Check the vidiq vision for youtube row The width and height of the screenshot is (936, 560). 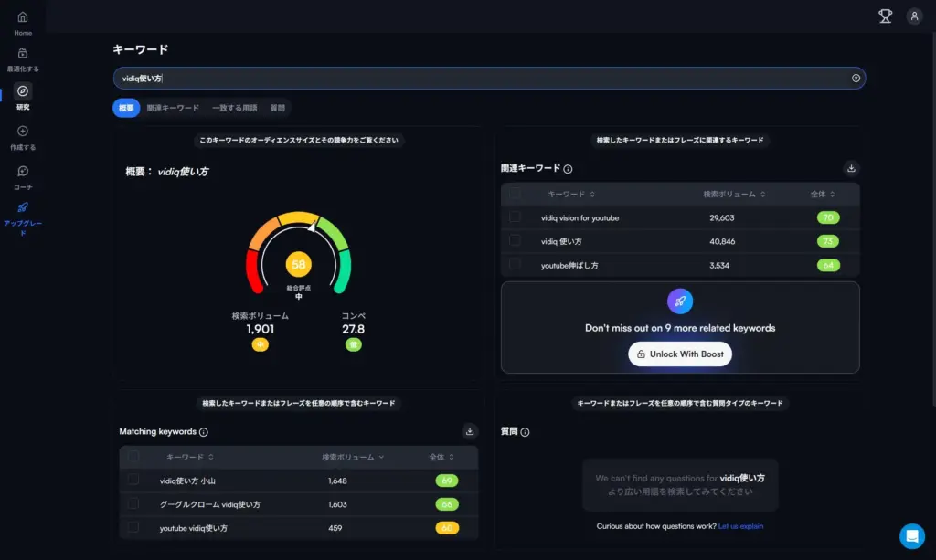(x=515, y=217)
